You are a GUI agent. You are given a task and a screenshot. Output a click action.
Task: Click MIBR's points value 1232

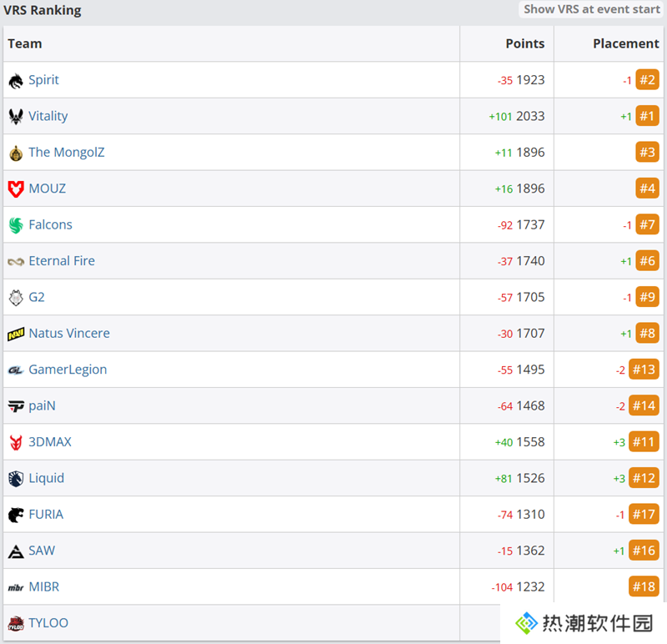click(x=530, y=586)
